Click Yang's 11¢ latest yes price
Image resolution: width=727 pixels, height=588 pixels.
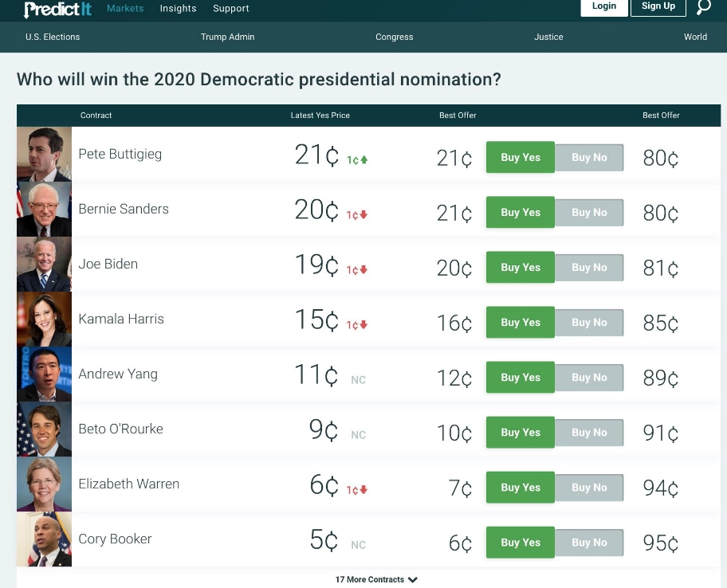[316, 374]
